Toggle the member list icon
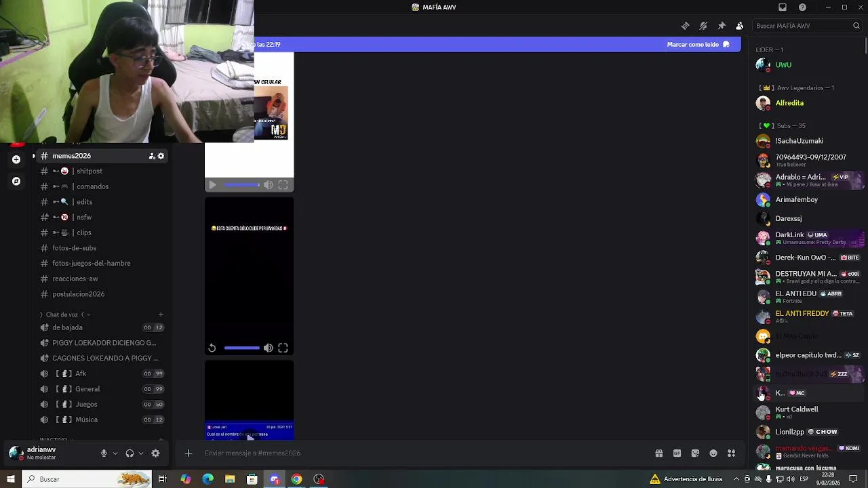 (x=739, y=26)
